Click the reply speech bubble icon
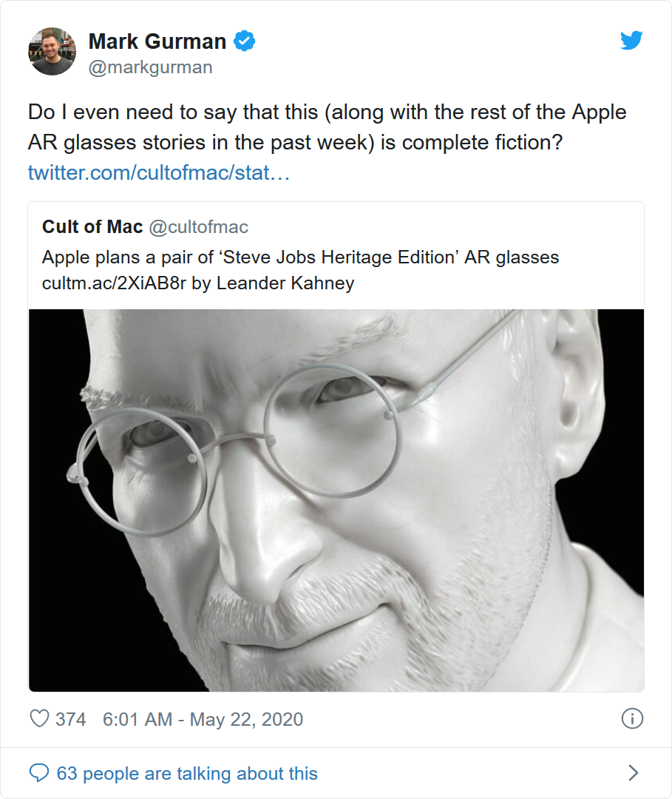 (x=38, y=774)
